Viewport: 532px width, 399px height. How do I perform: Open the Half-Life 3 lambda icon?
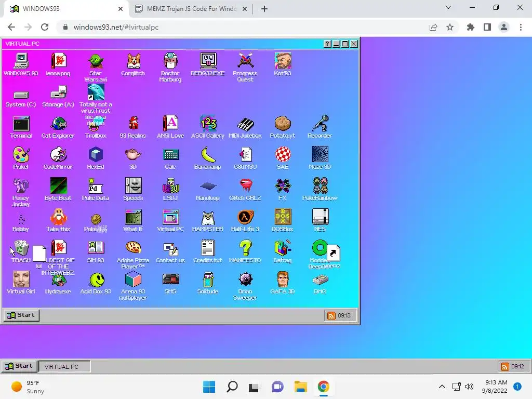tap(245, 218)
